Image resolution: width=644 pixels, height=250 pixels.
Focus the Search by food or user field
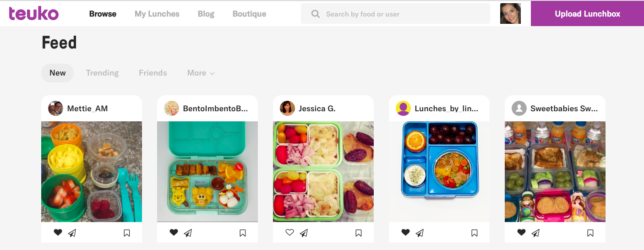click(395, 14)
